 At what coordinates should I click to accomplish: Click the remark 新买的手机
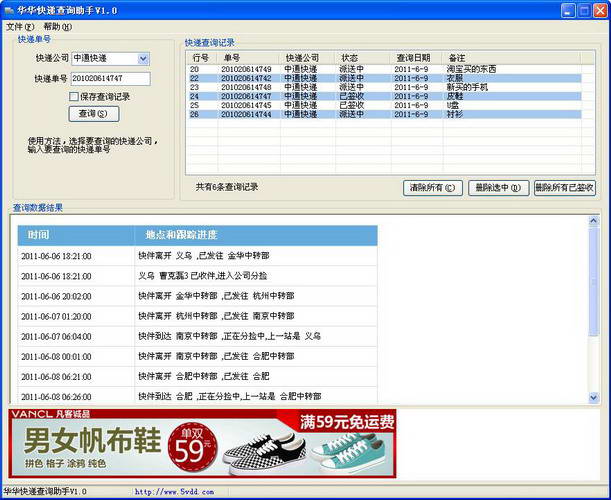[467, 87]
